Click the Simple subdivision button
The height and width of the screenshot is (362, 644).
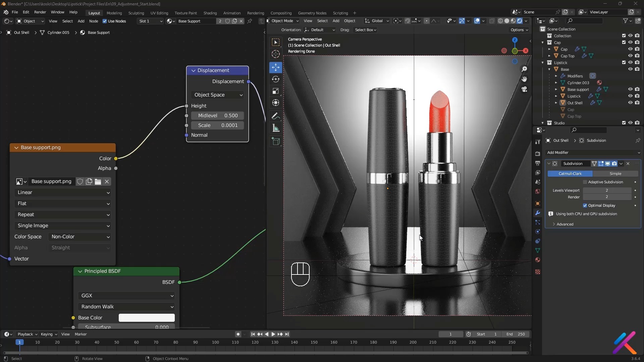click(x=615, y=174)
